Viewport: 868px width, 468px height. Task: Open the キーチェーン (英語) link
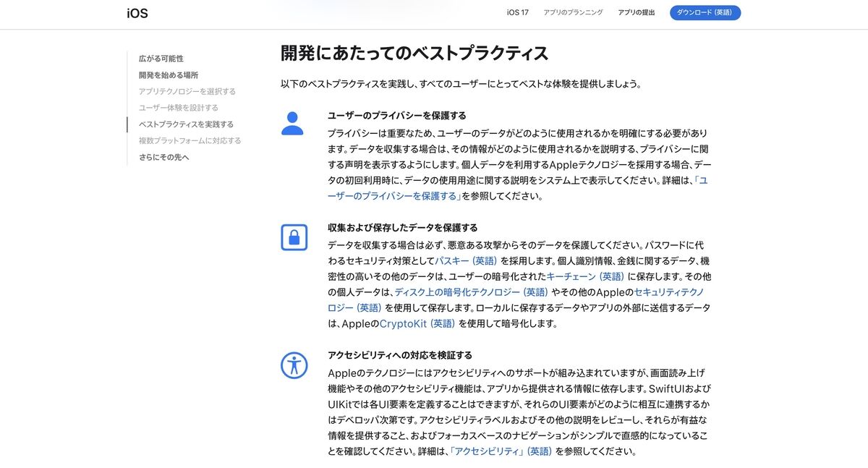(585, 277)
